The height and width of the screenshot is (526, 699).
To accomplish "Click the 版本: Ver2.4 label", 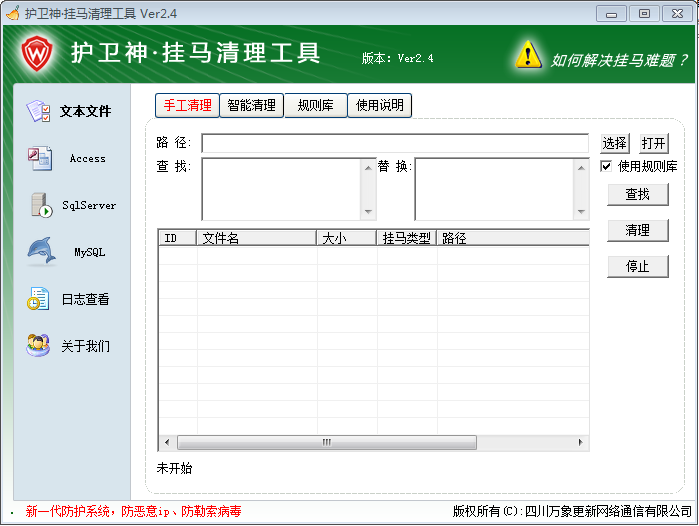I will (397, 58).
